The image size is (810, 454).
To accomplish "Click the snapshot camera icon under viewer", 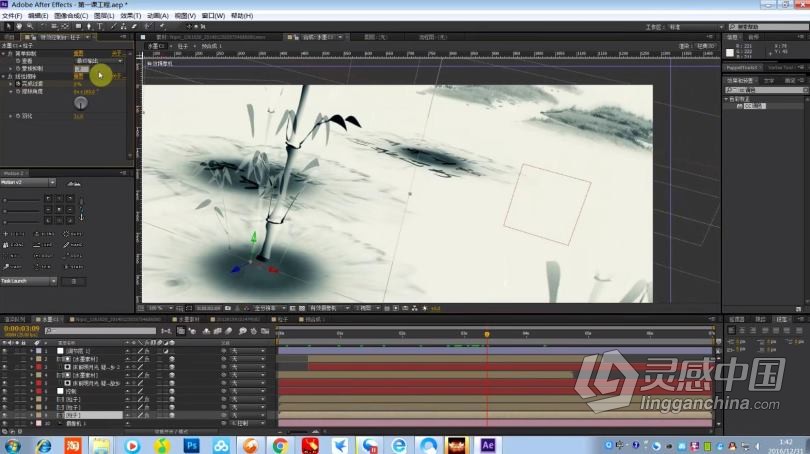I will point(228,308).
